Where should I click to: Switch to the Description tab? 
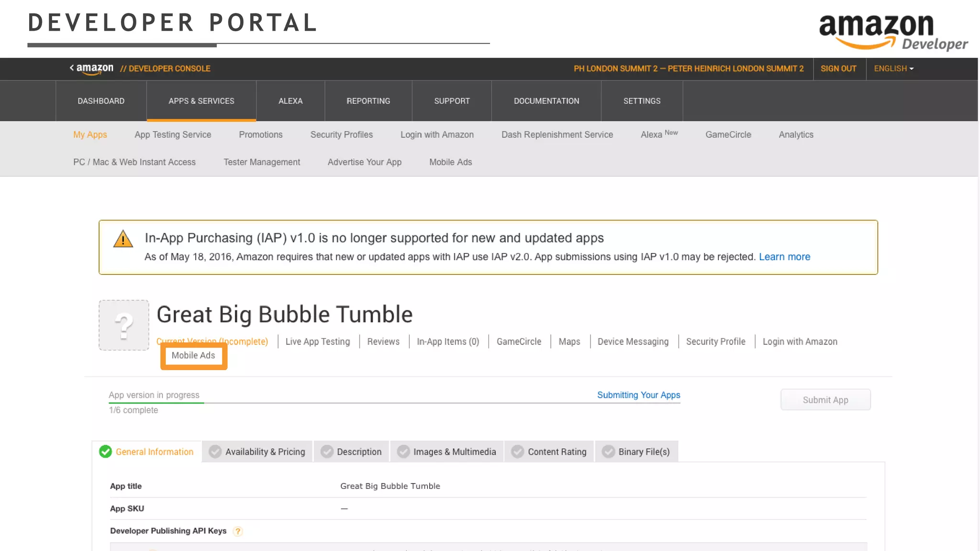click(359, 452)
